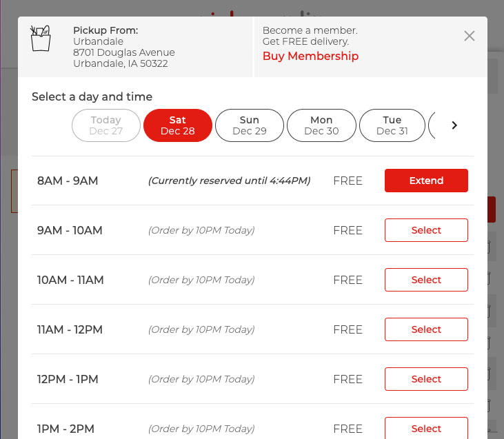The width and height of the screenshot is (504, 439).
Task: Click the 8AM - 9AM time label
Action: 68,181
